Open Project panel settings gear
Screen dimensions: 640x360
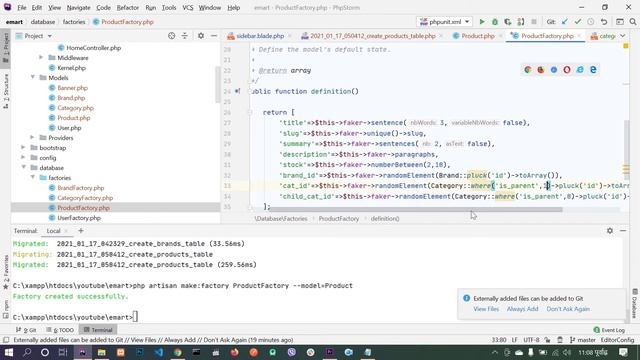(x=201, y=36)
